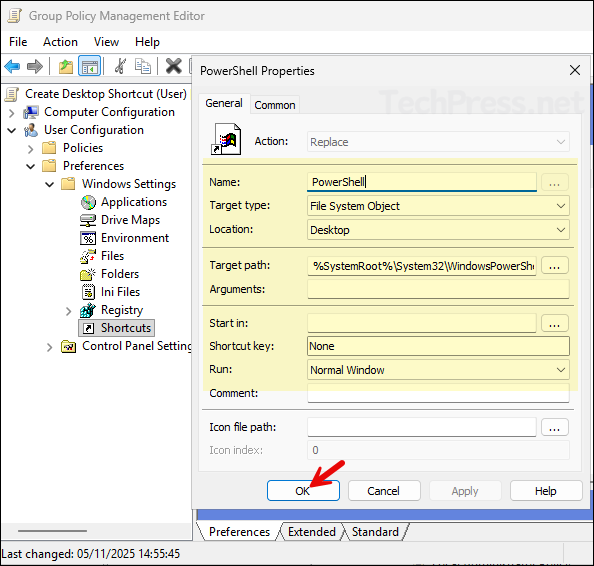Click the tree pane horizontal scrollbar
Viewport: 594px width, 566px height.
(x=52, y=531)
